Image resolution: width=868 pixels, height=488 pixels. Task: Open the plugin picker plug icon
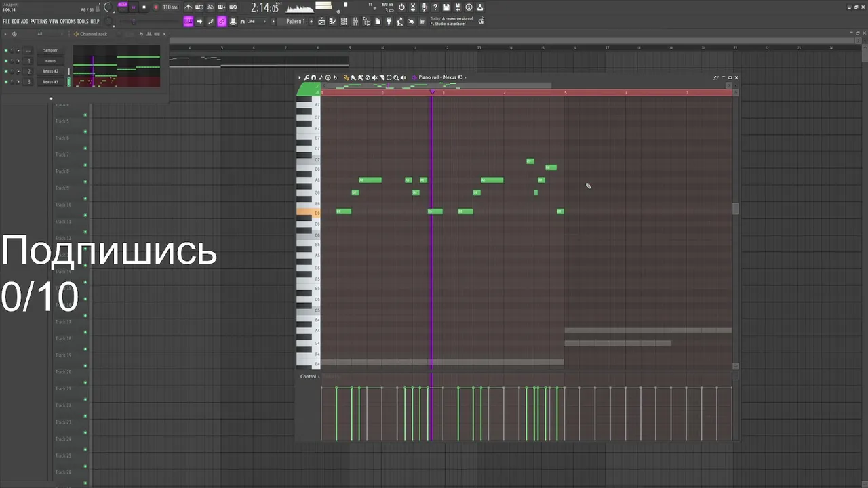[x=389, y=21]
